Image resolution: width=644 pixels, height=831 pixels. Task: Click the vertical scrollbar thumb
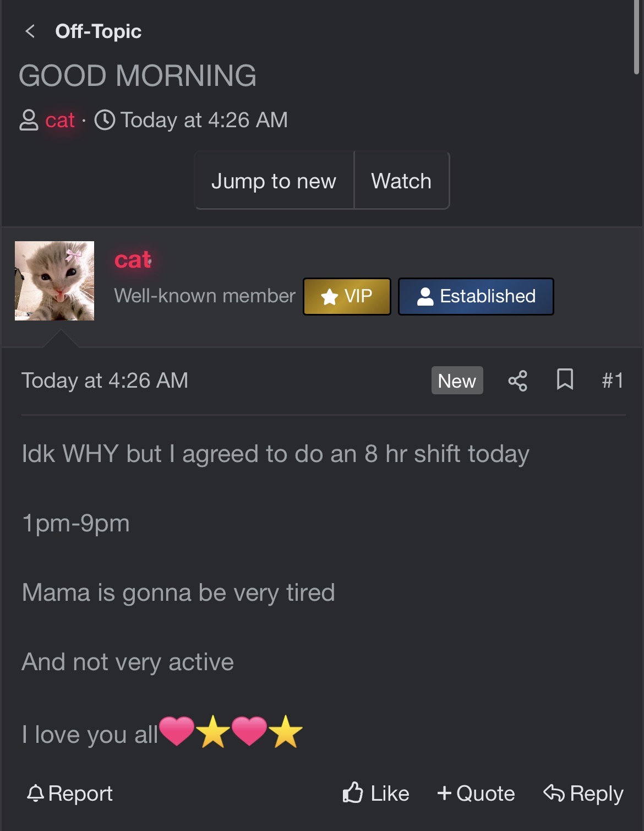point(637,37)
